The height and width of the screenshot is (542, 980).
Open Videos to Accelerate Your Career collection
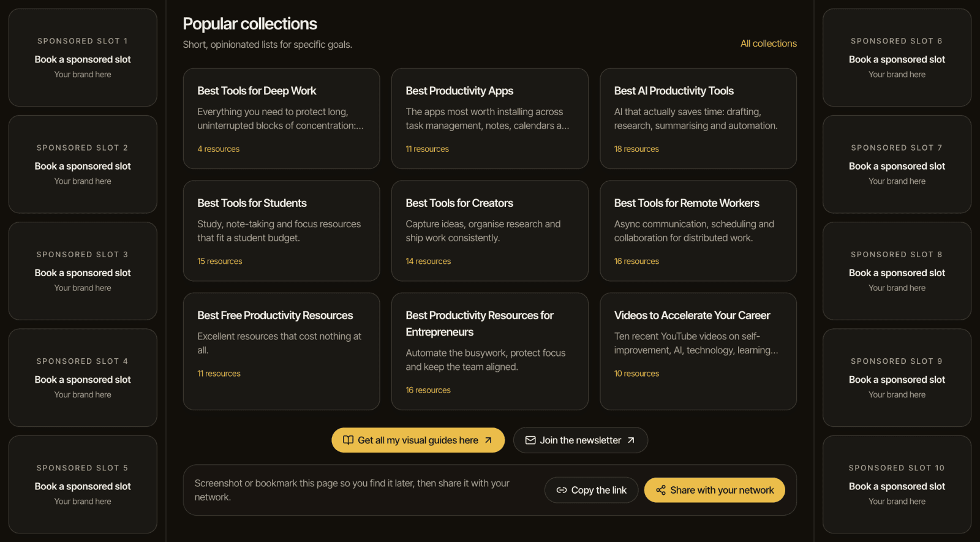pyautogui.click(x=698, y=352)
